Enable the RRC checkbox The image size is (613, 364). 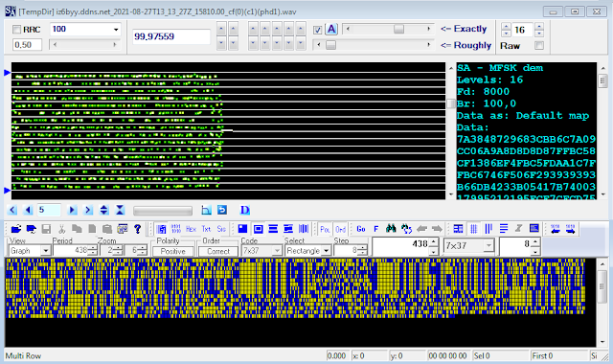click(x=17, y=30)
